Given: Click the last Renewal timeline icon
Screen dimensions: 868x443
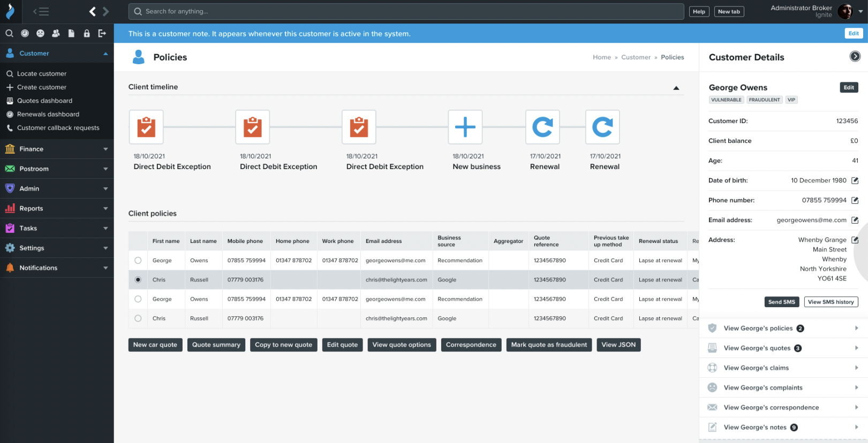Looking at the screenshot, I should pos(602,127).
